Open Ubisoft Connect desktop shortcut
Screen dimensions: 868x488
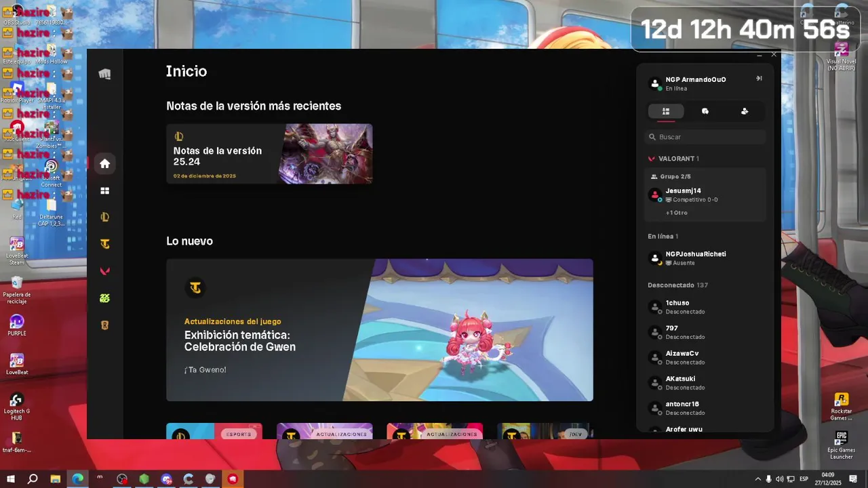coord(52,174)
